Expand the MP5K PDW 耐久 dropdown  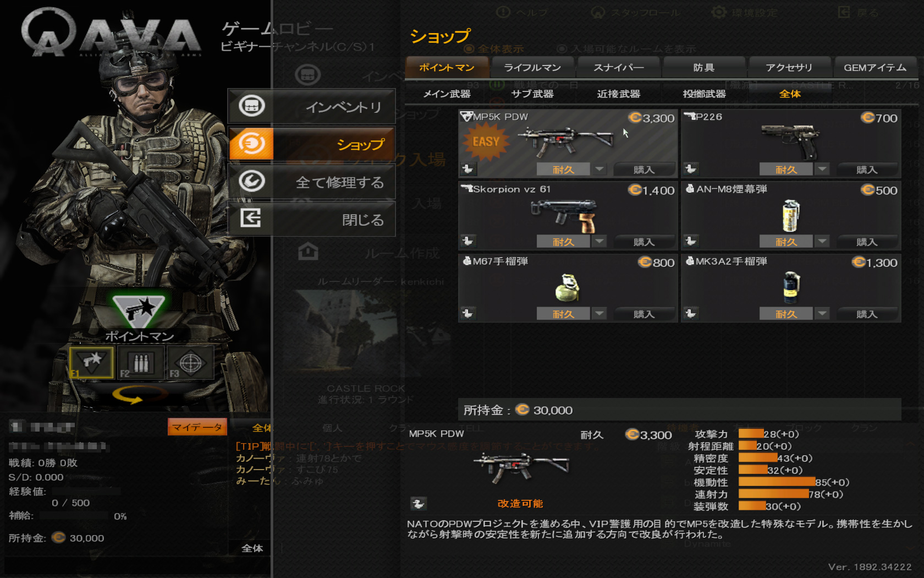[599, 169]
